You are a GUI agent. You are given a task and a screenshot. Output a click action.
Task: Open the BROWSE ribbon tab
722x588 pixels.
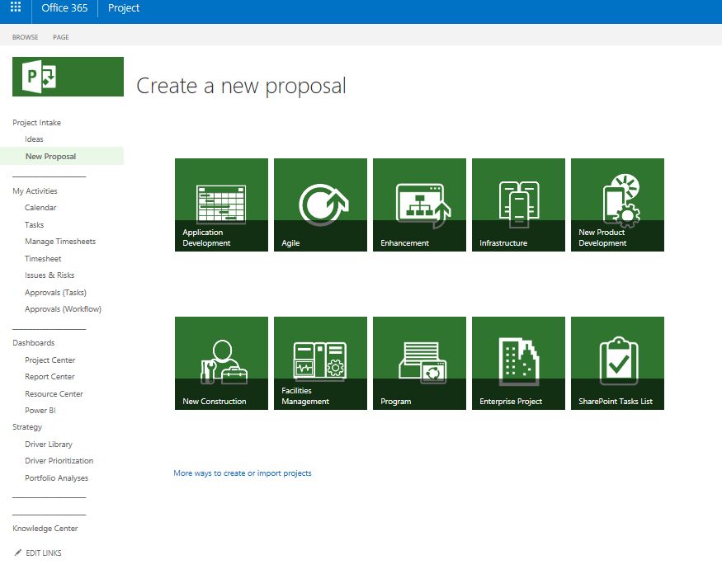pyautogui.click(x=25, y=37)
